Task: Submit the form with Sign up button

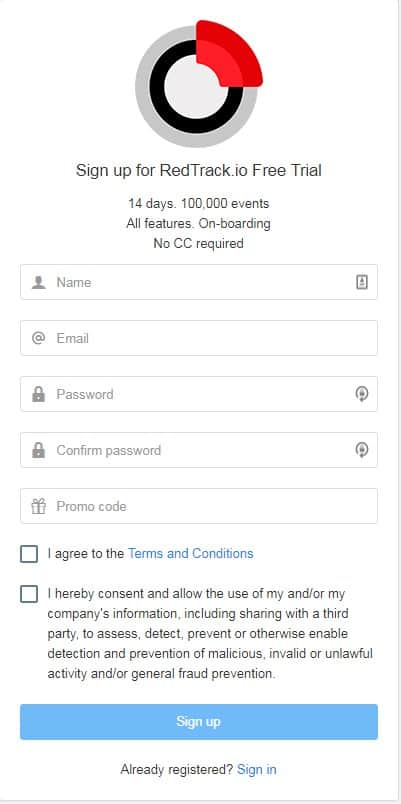Action: (199, 721)
